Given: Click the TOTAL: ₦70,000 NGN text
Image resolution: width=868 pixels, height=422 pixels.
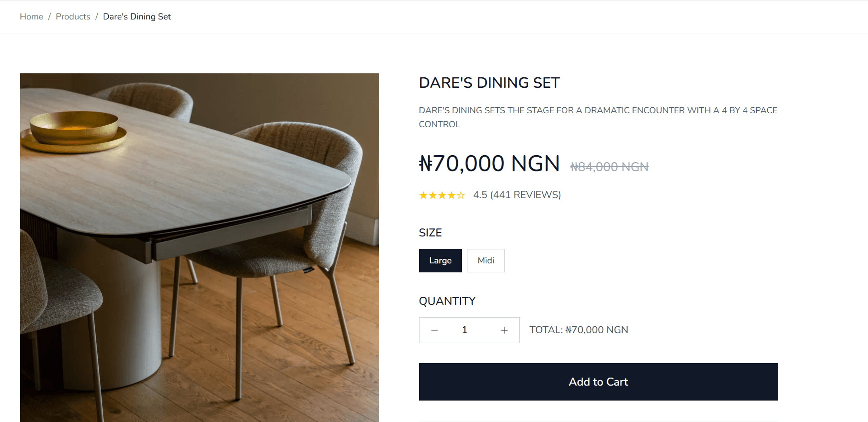Looking at the screenshot, I should pos(579,330).
